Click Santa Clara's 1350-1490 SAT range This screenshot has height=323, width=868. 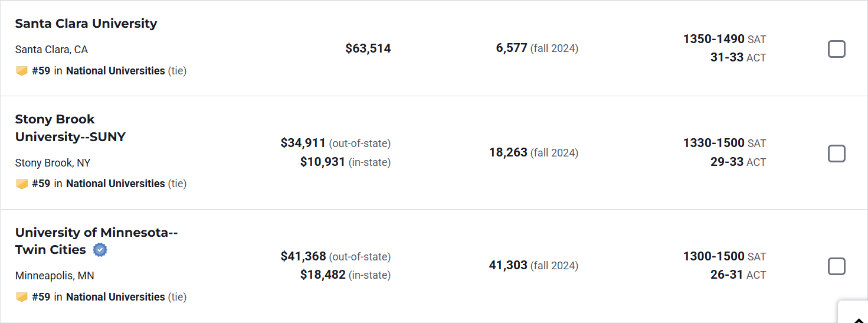(713, 39)
